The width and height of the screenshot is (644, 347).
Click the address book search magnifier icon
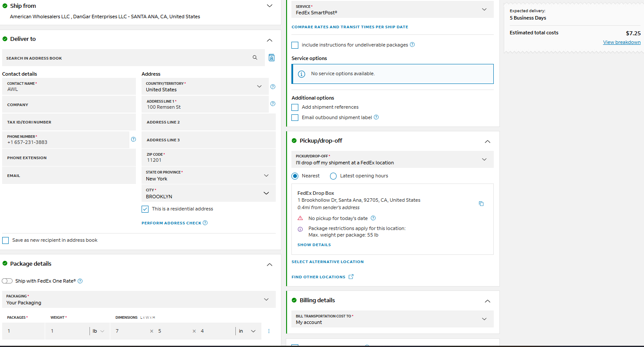click(x=255, y=57)
